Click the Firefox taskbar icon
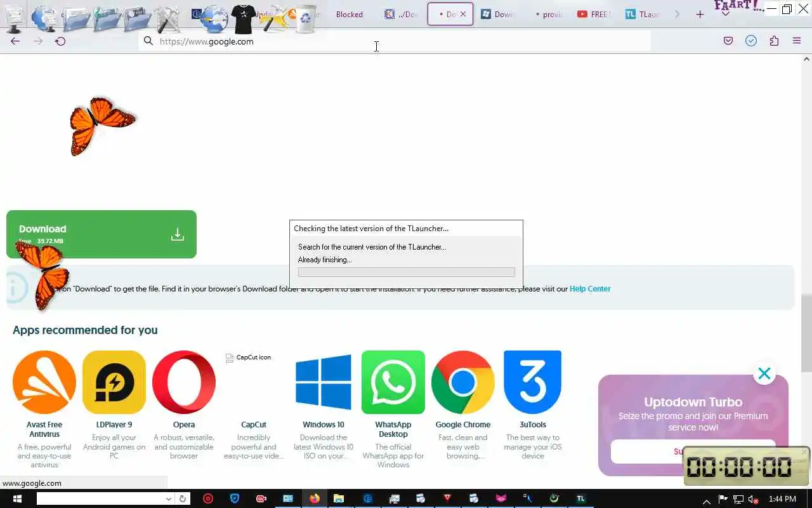 315,499
